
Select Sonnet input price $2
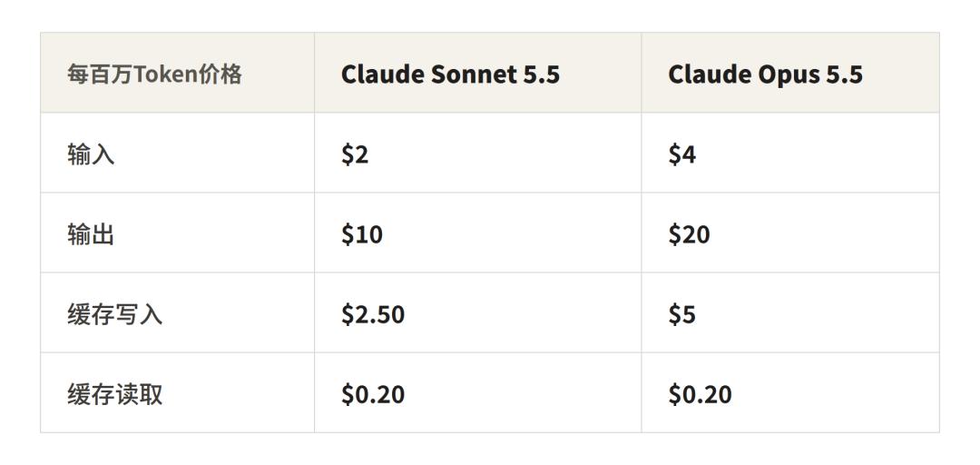click(355, 154)
